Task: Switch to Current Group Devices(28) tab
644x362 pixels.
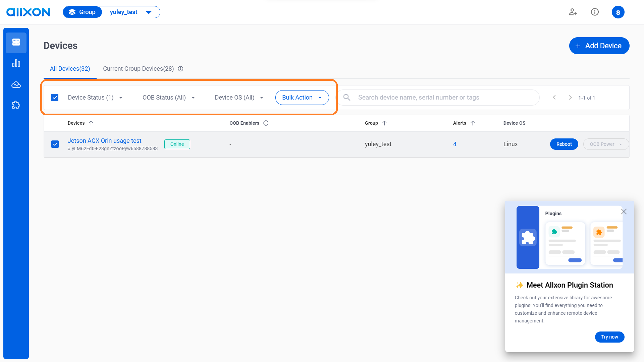Action: point(138,69)
